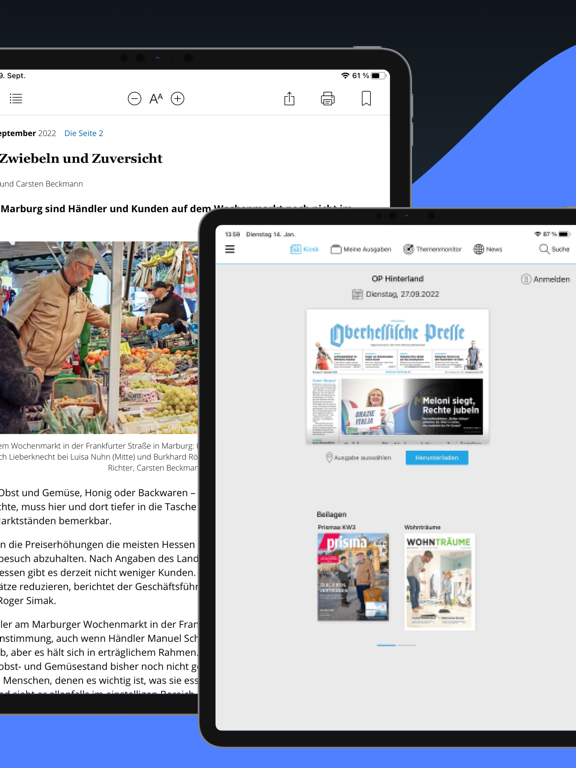
Task: Open the Meine Ausgaben tab
Action: [361, 249]
